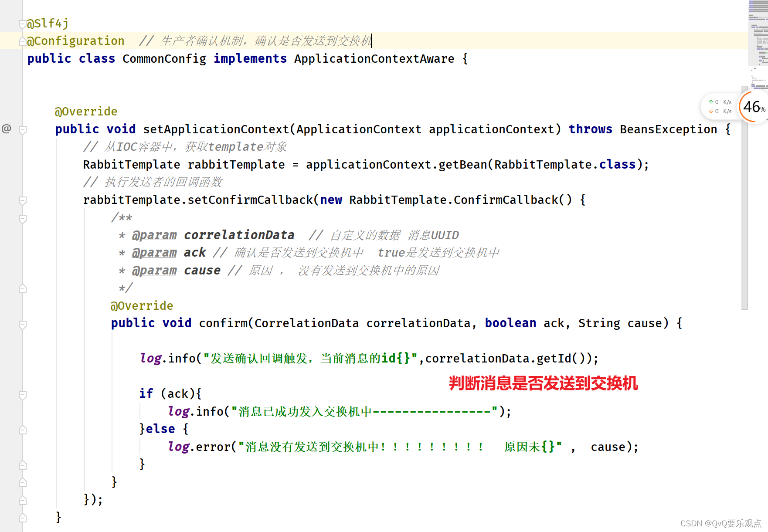Screen dimensions: 768x532
Task: Click on ApplicationContextAware interface name
Action: (x=374, y=59)
